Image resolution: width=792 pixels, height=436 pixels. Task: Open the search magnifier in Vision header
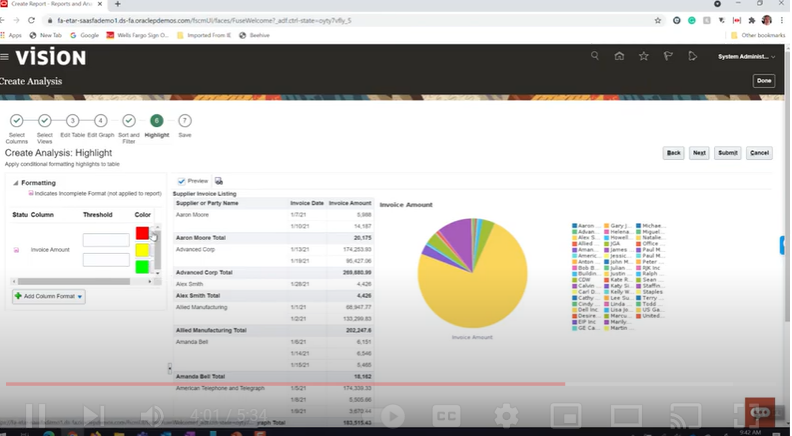coord(595,56)
